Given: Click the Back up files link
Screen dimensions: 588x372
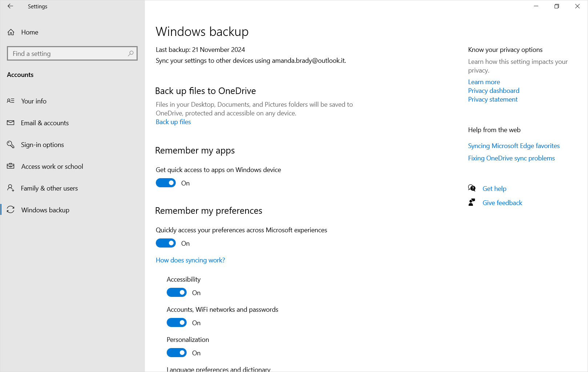Looking at the screenshot, I should click(173, 122).
